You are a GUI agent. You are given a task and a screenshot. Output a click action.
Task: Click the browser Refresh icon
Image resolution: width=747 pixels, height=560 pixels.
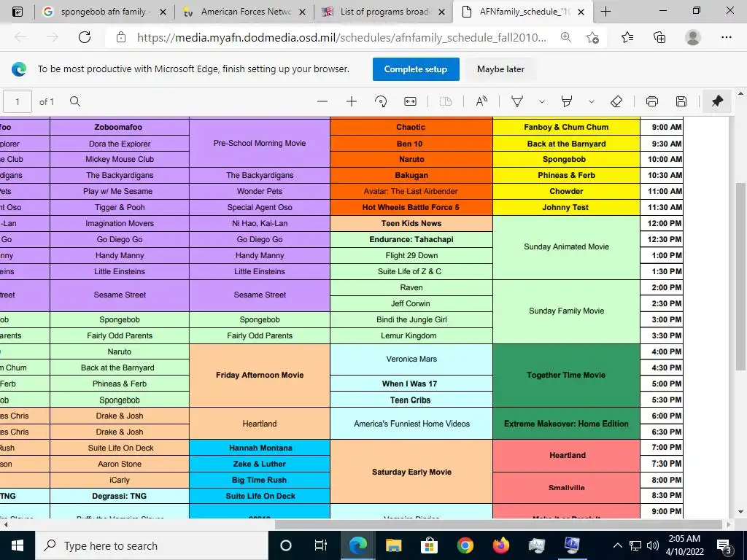coord(85,37)
